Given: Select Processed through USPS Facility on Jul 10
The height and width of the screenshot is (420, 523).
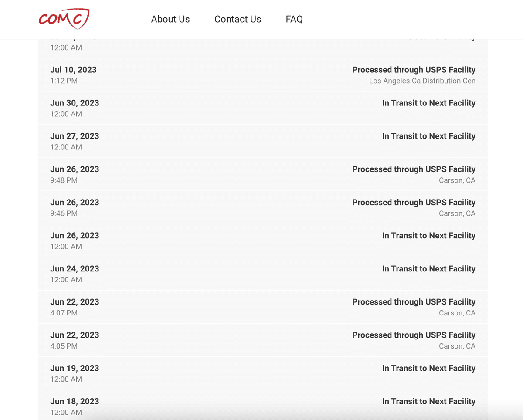Looking at the screenshot, I should pyautogui.click(x=414, y=70).
